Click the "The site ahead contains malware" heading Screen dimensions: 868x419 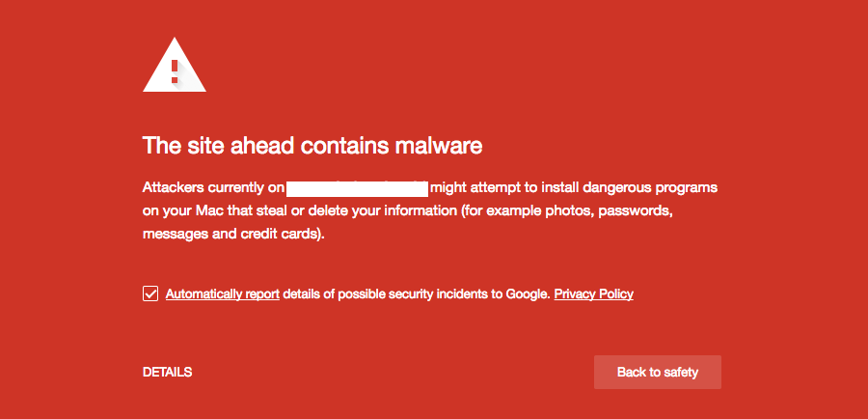click(312, 146)
